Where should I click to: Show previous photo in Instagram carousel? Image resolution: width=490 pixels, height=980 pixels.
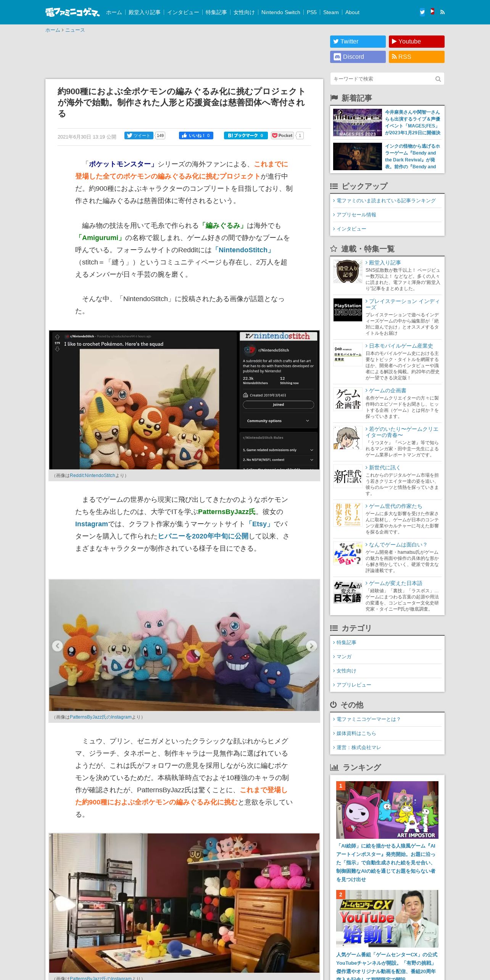(57, 646)
